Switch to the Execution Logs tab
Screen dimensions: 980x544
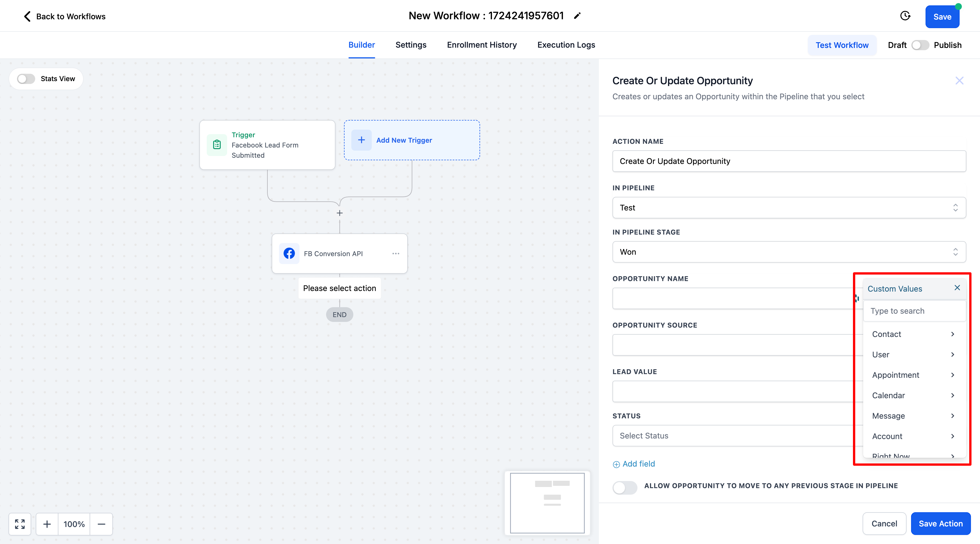pos(566,45)
